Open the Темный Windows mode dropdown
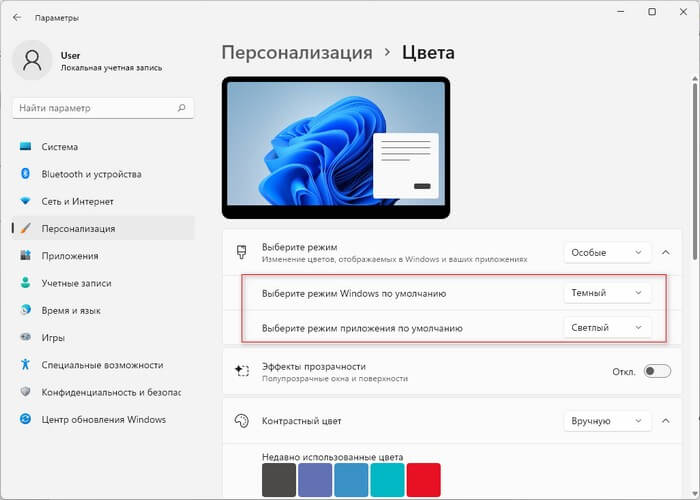This screenshot has width=700, height=500. (x=607, y=293)
